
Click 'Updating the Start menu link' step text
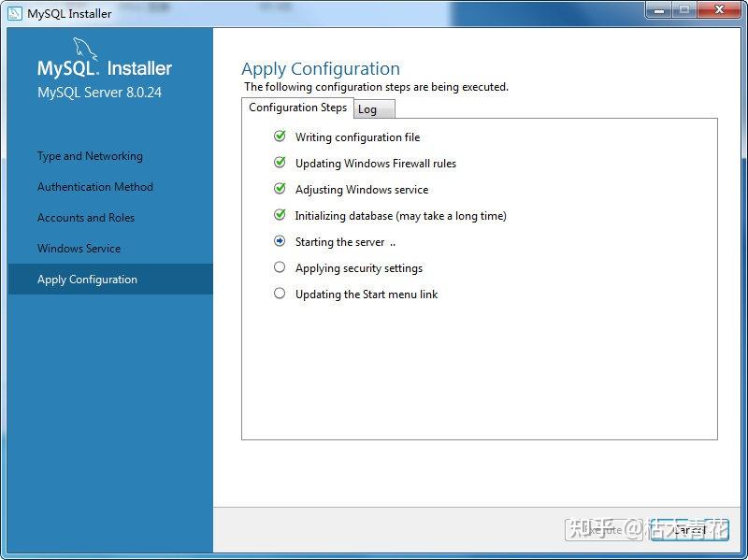(x=367, y=294)
